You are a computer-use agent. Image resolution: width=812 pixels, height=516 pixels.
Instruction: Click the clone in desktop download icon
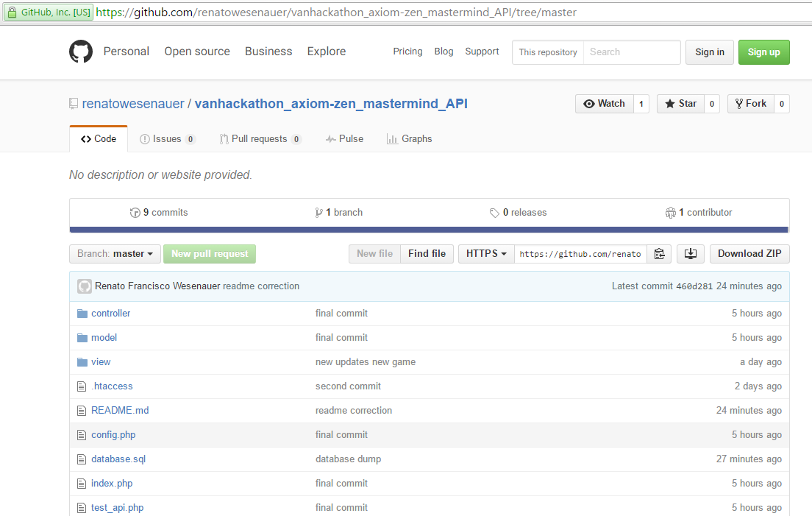tap(691, 254)
